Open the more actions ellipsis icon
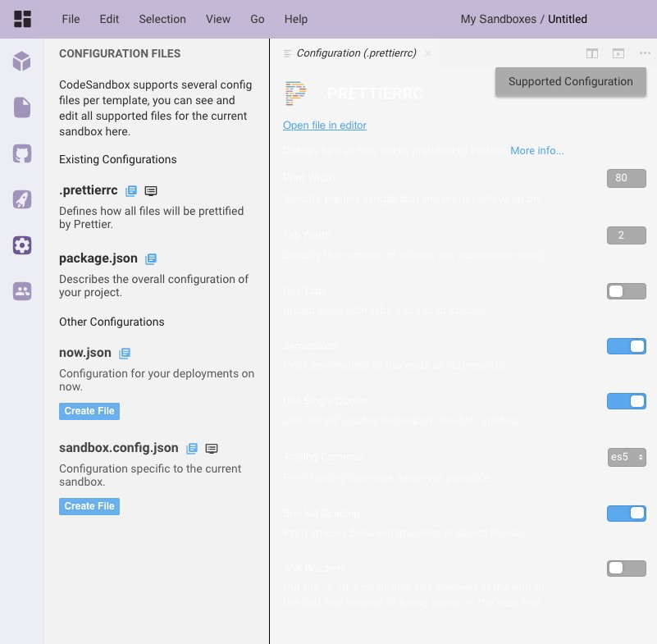The image size is (657, 644). (645, 53)
